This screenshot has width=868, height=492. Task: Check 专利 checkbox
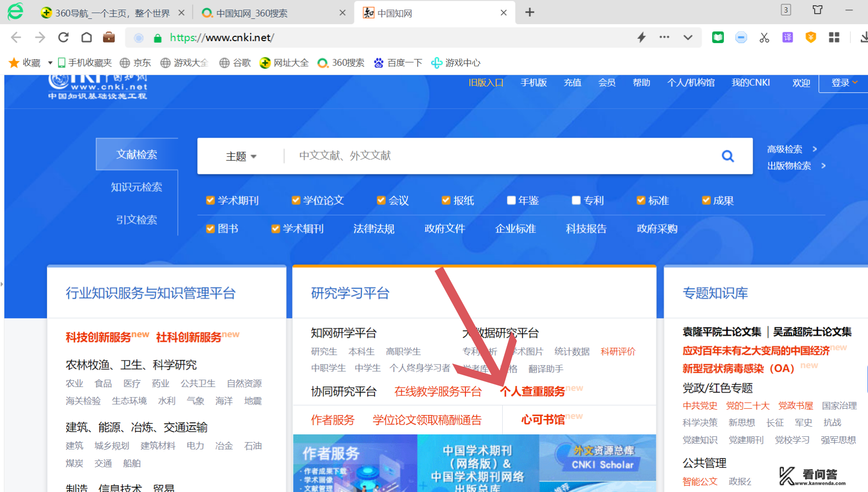point(576,200)
